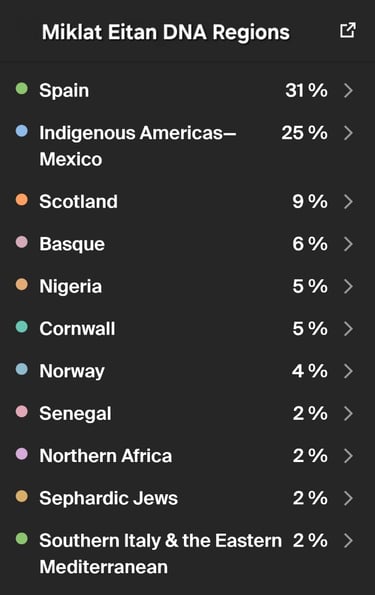The image size is (375, 595).
Task: Expand Nigeria region chevron
Action: pyautogui.click(x=348, y=286)
